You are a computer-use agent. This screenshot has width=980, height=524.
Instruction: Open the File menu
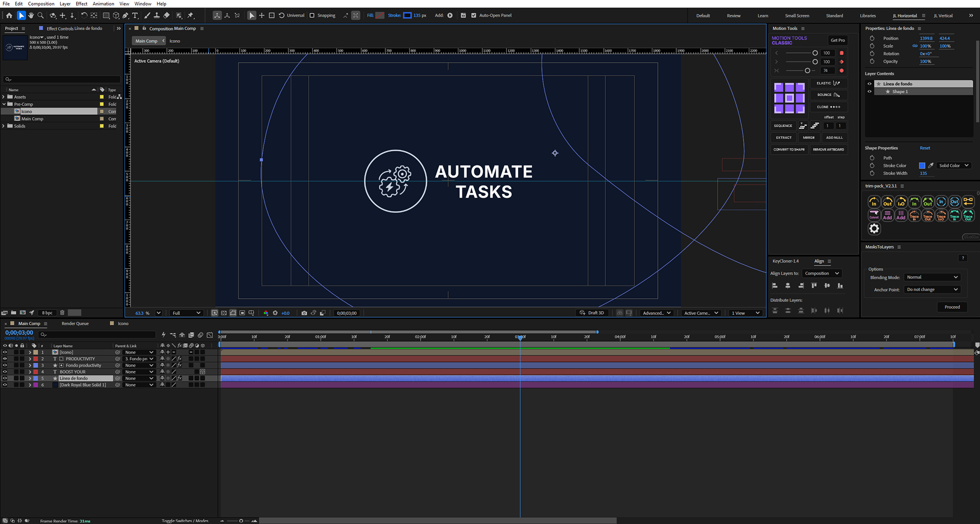(x=6, y=4)
